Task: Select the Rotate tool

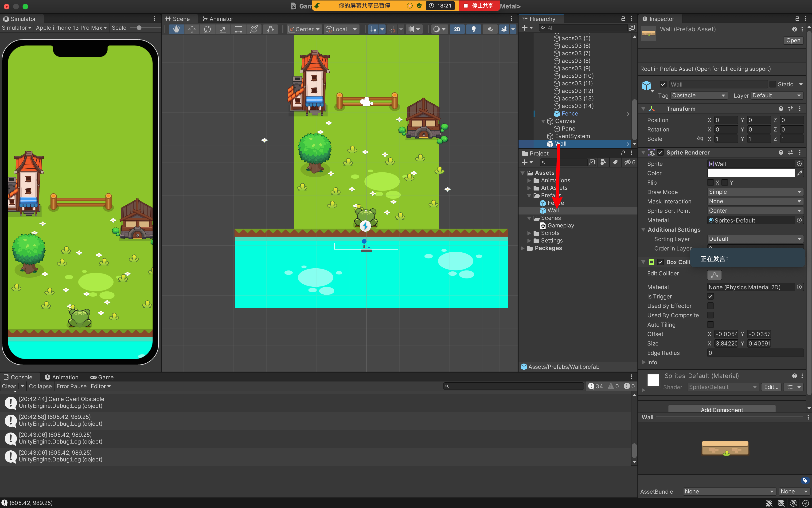Action: (x=207, y=29)
